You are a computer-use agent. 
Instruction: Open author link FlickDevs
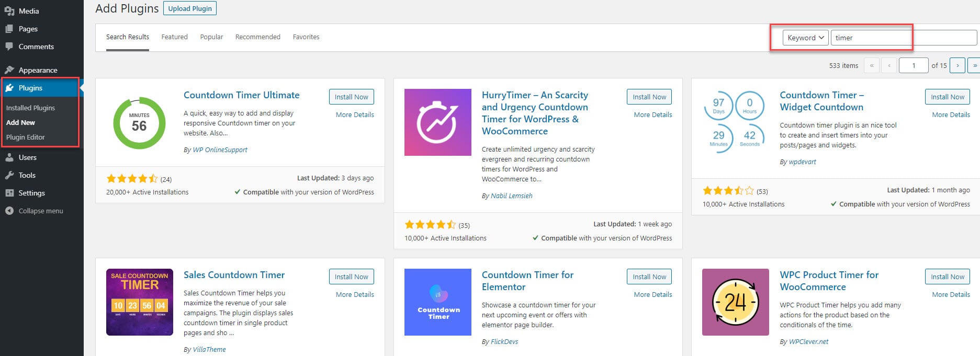(x=504, y=342)
